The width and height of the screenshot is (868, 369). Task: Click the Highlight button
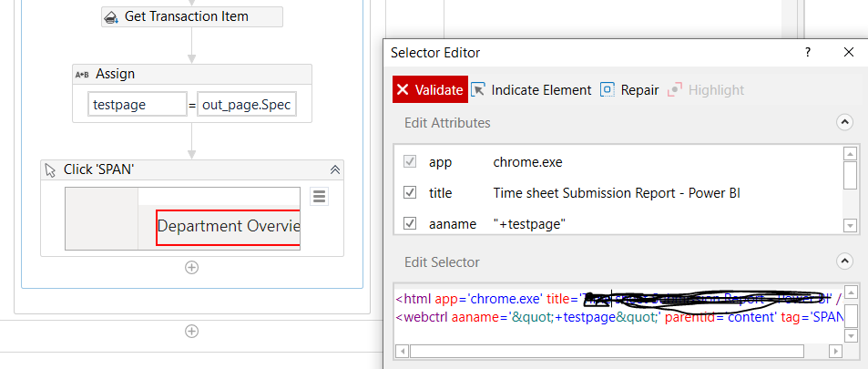pyautogui.click(x=706, y=90)
